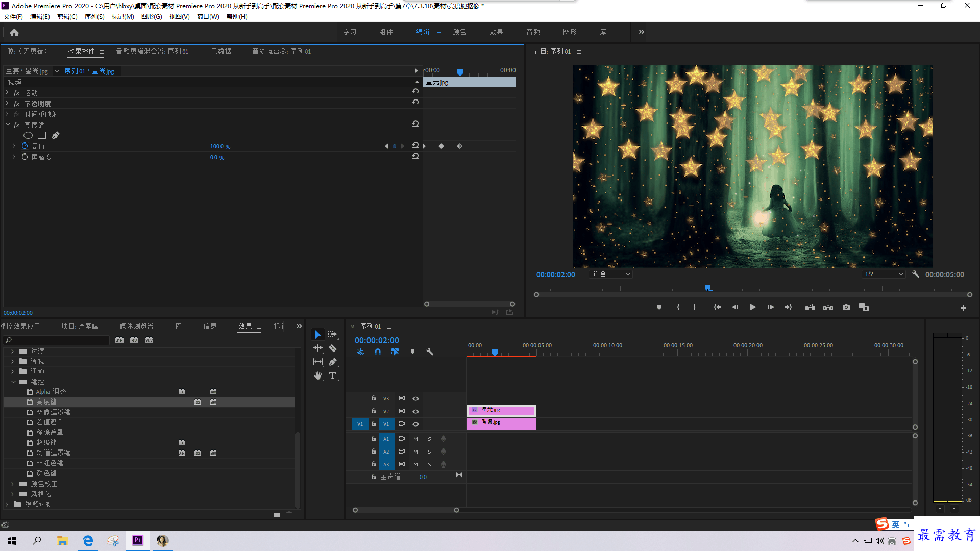Image resolution: width=980 pixels, height=551 pixels.
Task: Add marker in Program Monitor
Action: (659, 307)
